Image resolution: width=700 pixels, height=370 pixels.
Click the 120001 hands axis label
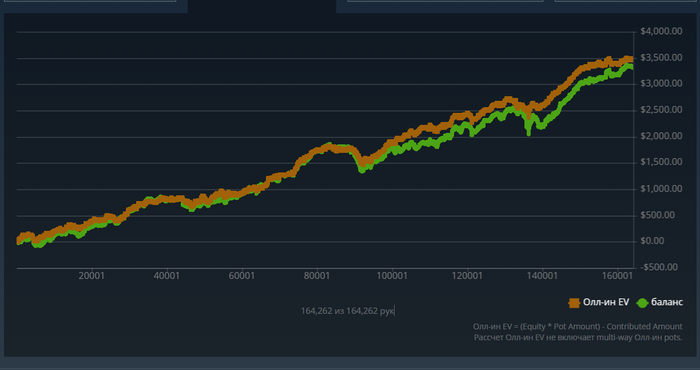467,276
